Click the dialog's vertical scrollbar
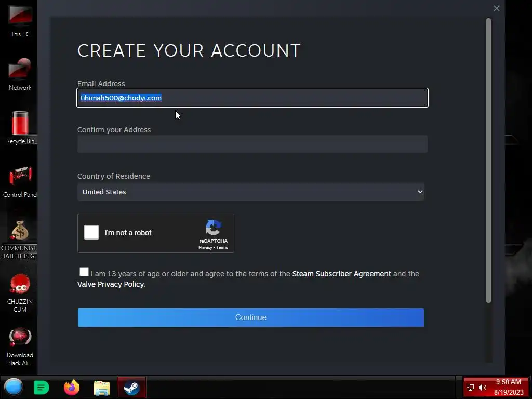The image size is (532, 399). 488,160
